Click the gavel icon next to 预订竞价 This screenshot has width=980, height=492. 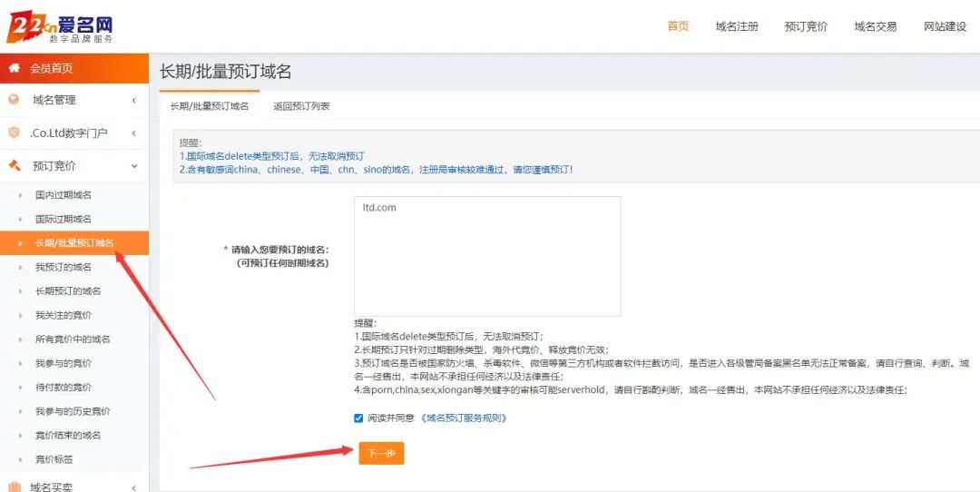point(14,166)
